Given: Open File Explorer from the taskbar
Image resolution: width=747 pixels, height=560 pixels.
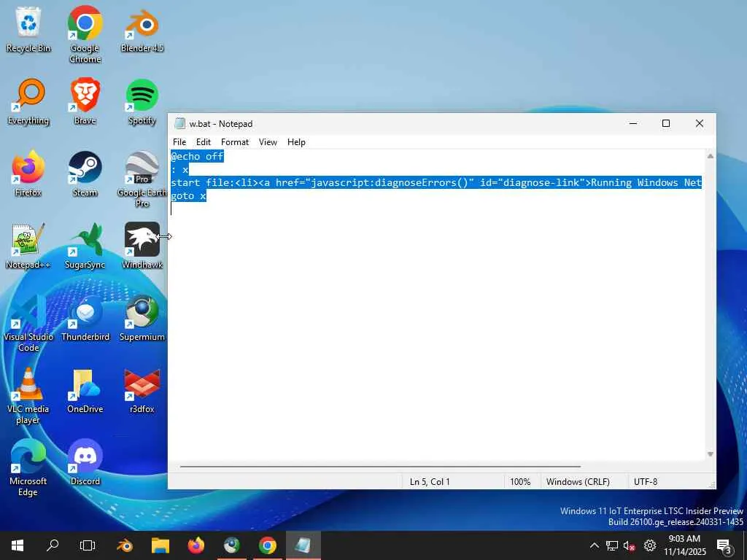Looking at the screenshot, I should [x=160, y=545].
